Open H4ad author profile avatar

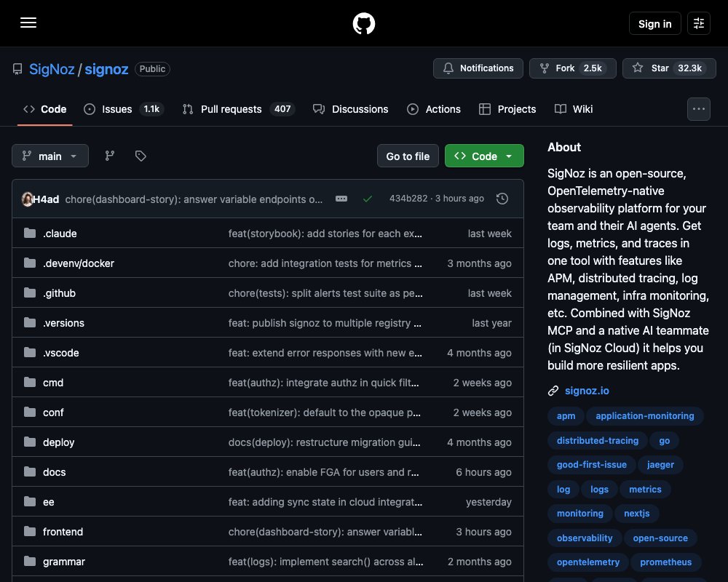click(27, 199)
